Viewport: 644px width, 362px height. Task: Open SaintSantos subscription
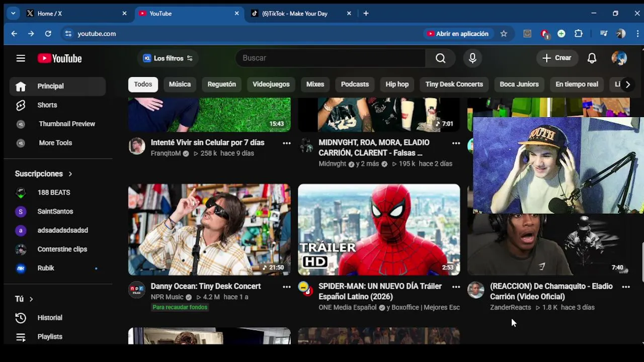point(57,212)
